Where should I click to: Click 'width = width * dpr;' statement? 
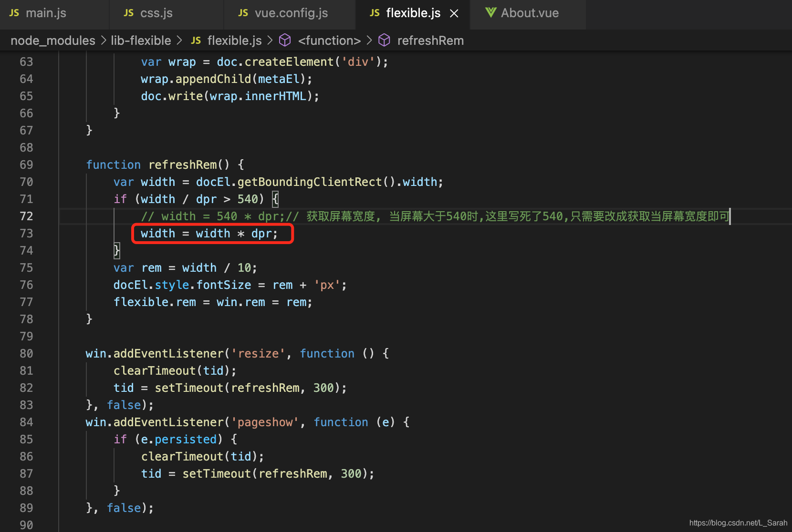[x=209, y=234]
